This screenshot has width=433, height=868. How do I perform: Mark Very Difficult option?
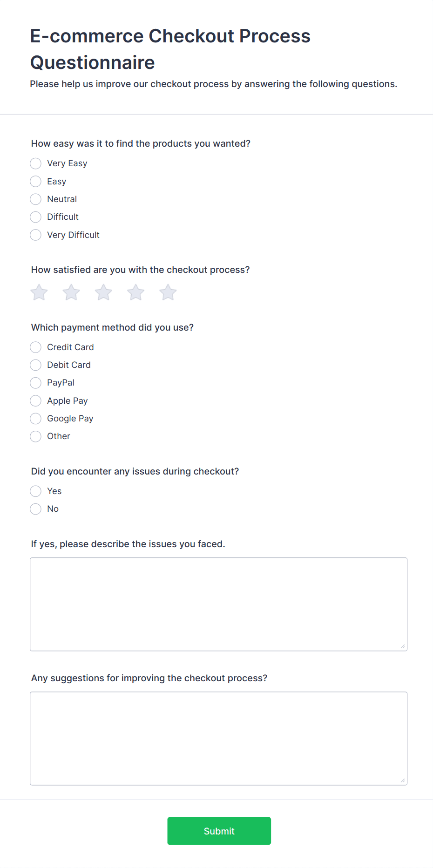36,235
